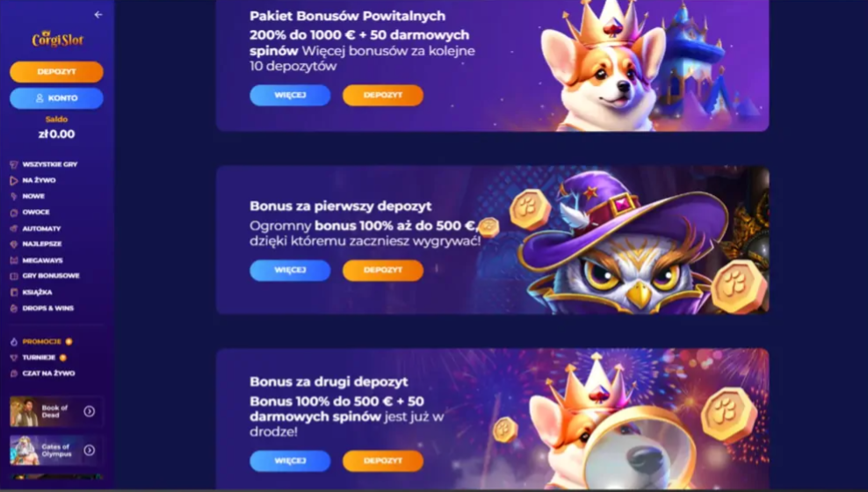
Task: Choose the Najlepsze diamond icon
Action: tap(14, 244)
